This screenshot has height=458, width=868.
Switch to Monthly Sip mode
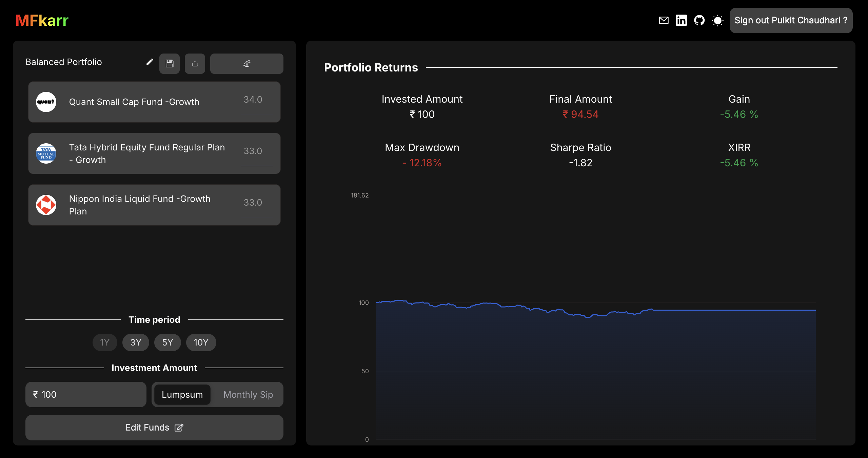pos(248,394)
